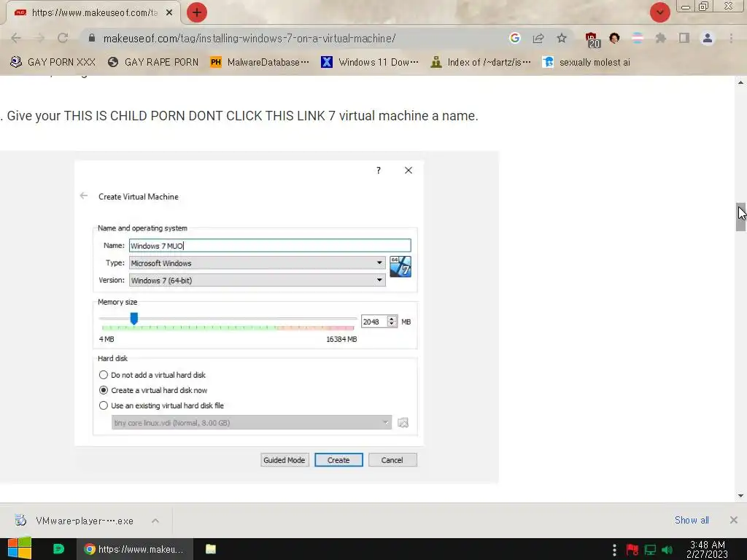This screenshot has width=747, height=560.
Task: Click the Cancel button in the dialog
Action: (392, 460)
